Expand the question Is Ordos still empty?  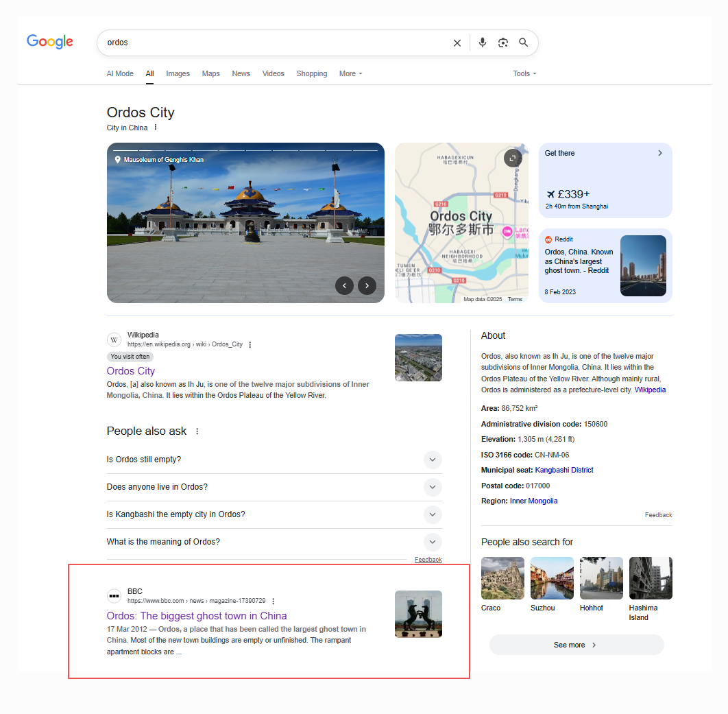[x=274, y=460]
